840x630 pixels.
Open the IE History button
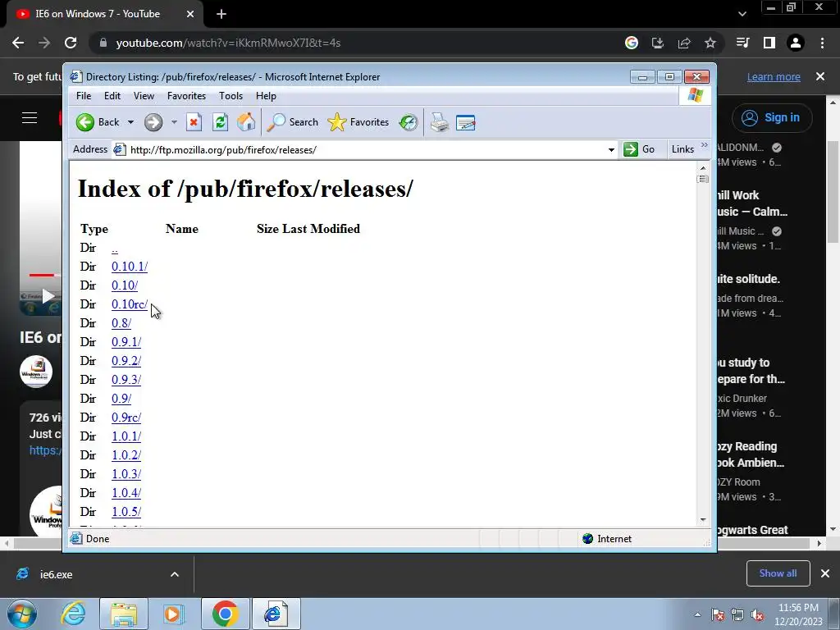pos(409,122)
